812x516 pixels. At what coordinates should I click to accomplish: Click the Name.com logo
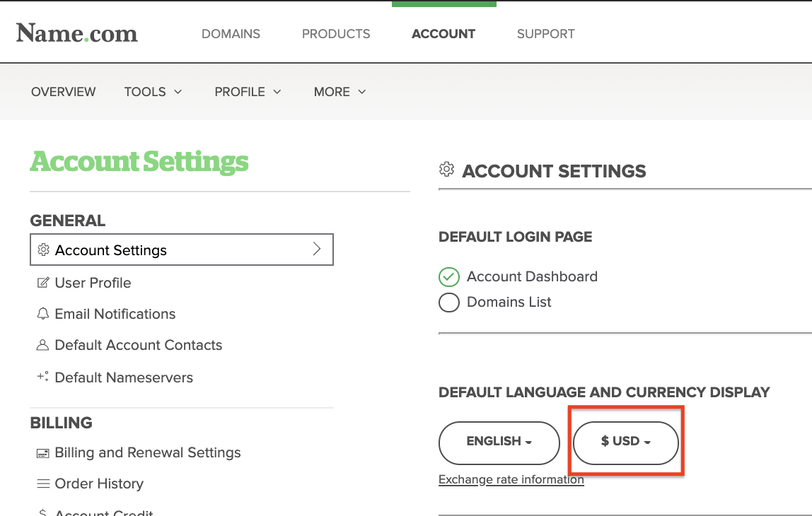(76, 34)
